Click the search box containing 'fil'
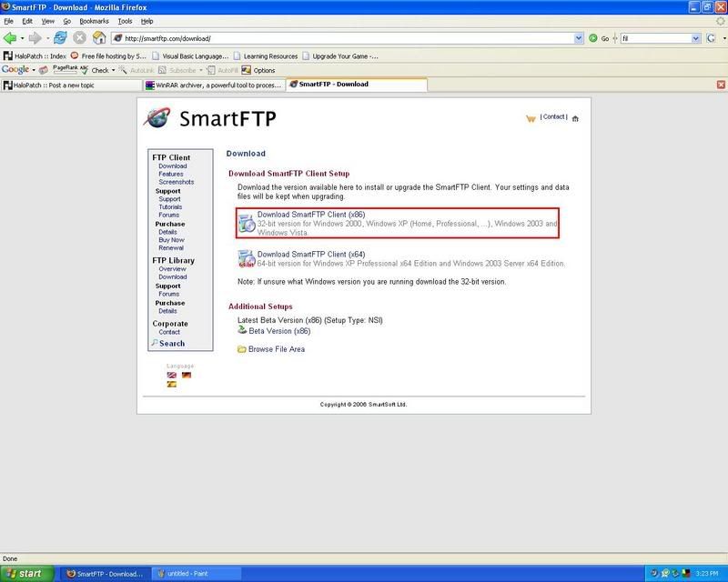 655,38
